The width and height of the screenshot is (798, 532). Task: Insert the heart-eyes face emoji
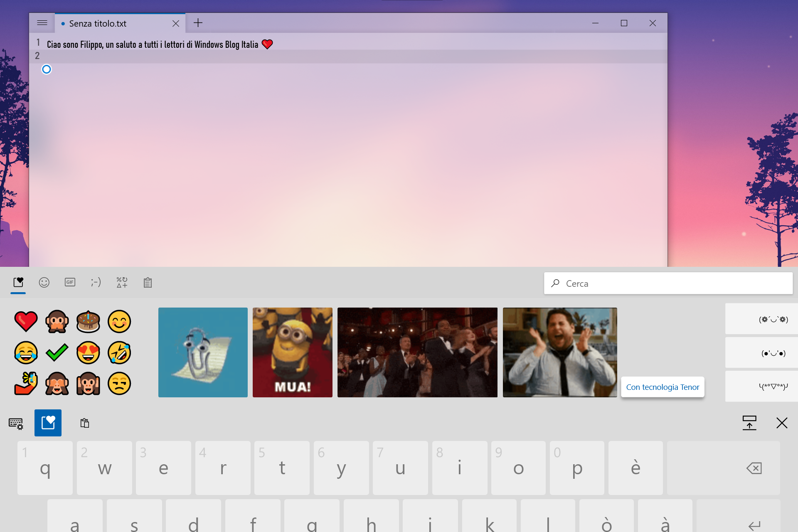coord(88,352)
